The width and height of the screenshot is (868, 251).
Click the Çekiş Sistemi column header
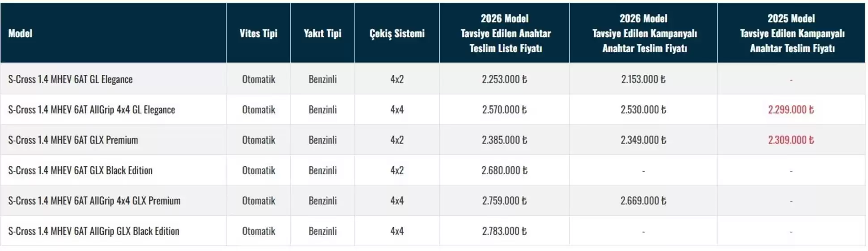coord(397,33)
